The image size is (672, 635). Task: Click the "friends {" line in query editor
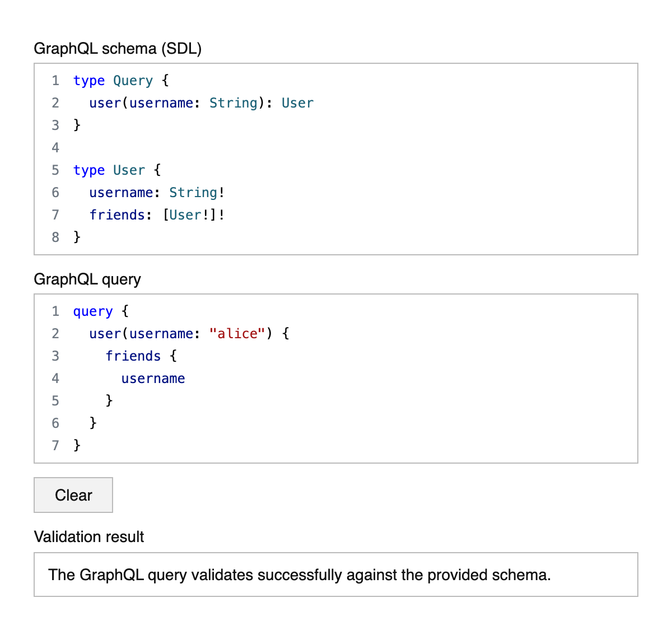coord(141,356)
